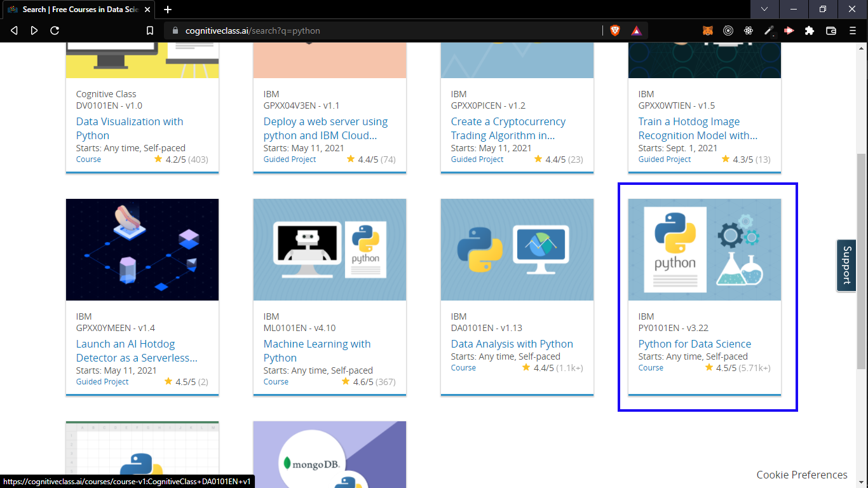The width and height of the screenshot is (868, 488).
Task: Click the star beside 4.4/5 (23)
Action: point(538,159)
